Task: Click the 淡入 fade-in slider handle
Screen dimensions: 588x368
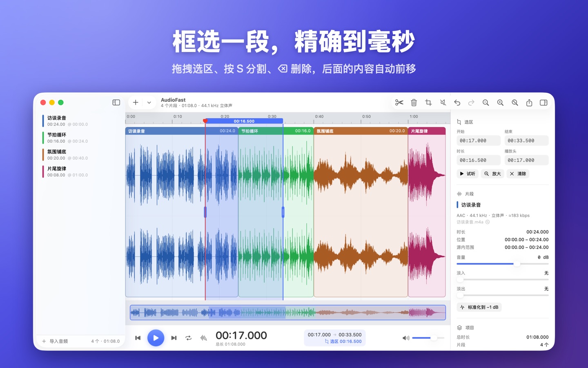Action: 460,279
